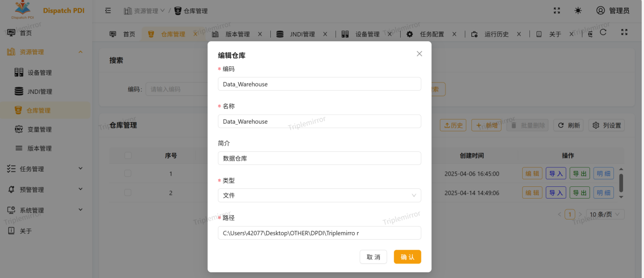Open 列设置 column settings

607,125
